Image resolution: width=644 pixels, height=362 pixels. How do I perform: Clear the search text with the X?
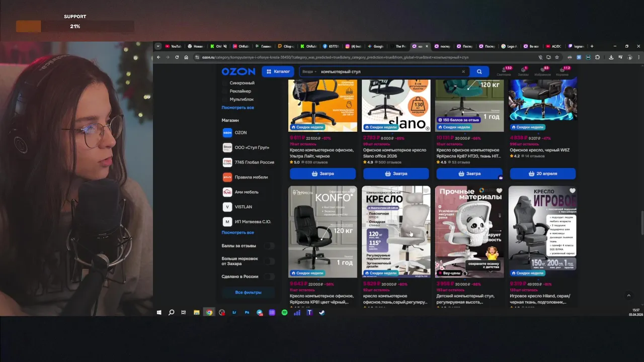pyautogui.click(x=463, y=71)
